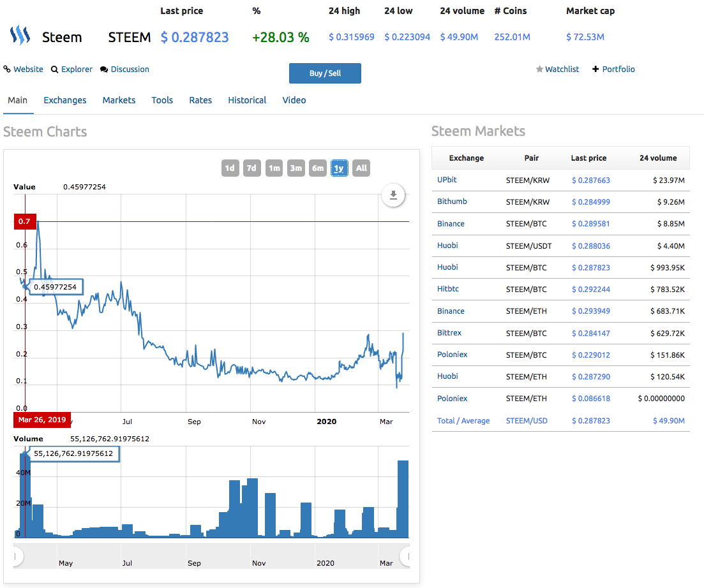
Task: Click the 24 low value $ 0.223094
Action: [x=407, y=37]
